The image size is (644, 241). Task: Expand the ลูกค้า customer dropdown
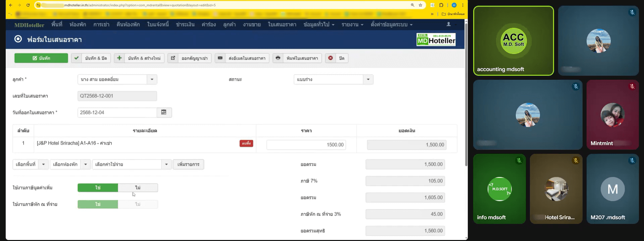152,79
